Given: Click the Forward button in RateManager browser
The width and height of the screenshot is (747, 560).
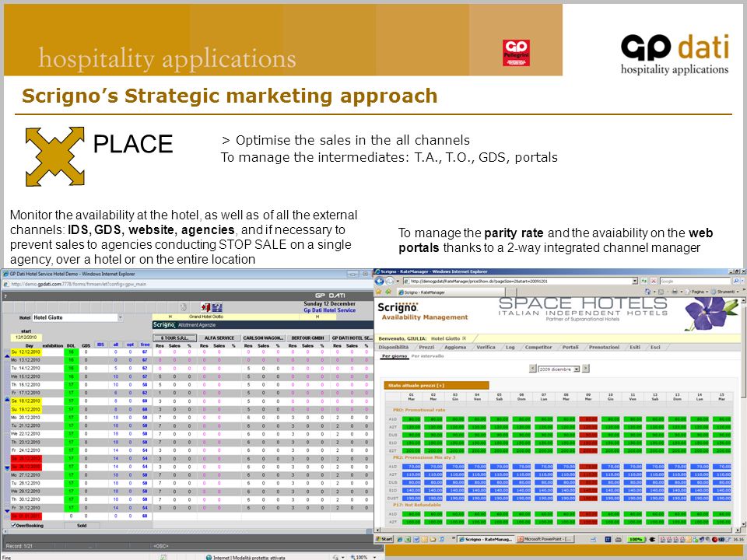Looking at the screenshot, I should click(x=391, y=281).
